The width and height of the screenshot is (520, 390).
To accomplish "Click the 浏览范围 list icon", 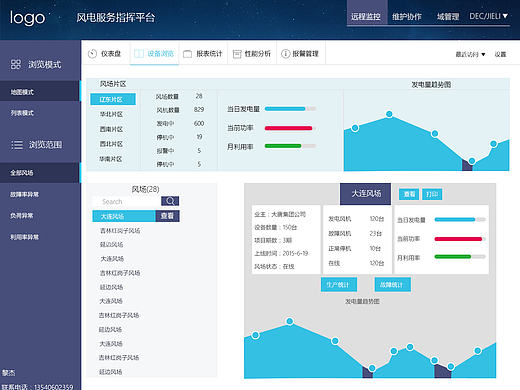I will tap(17, 145).
